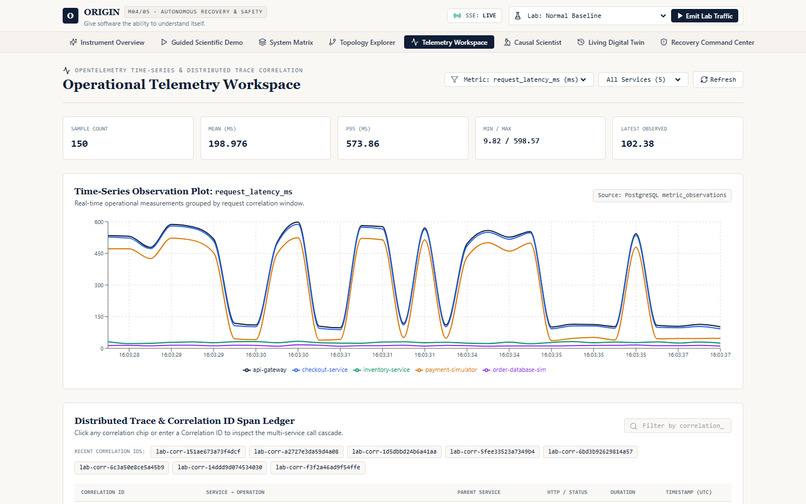Select correlation chip lab-corr-151ae673a73f4dcf
The image size is (806, 504).
tap(198, 452)
